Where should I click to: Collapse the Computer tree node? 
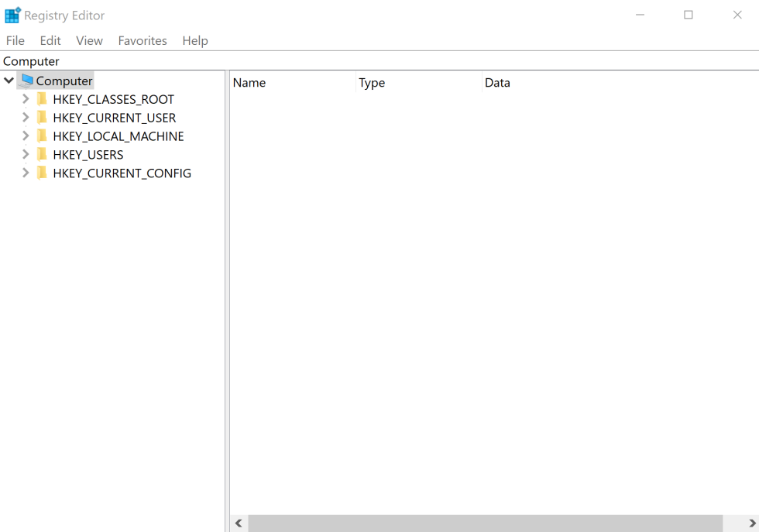click(8, 80)
